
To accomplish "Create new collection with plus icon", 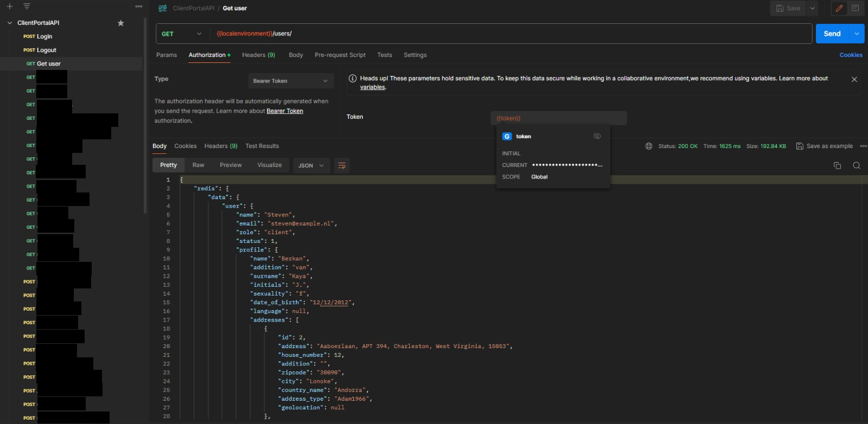I will (9, 7).
